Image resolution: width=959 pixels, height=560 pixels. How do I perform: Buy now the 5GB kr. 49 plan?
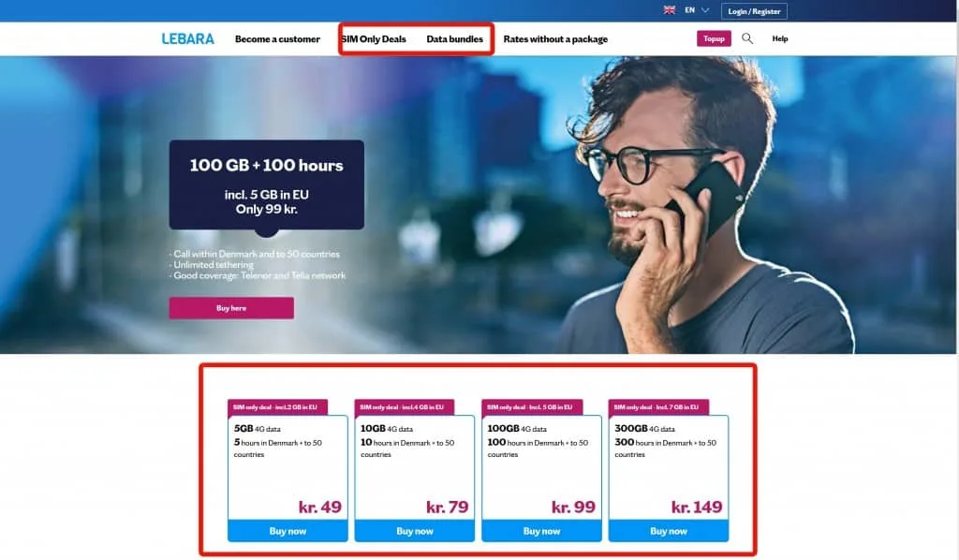tap(288, 531)
